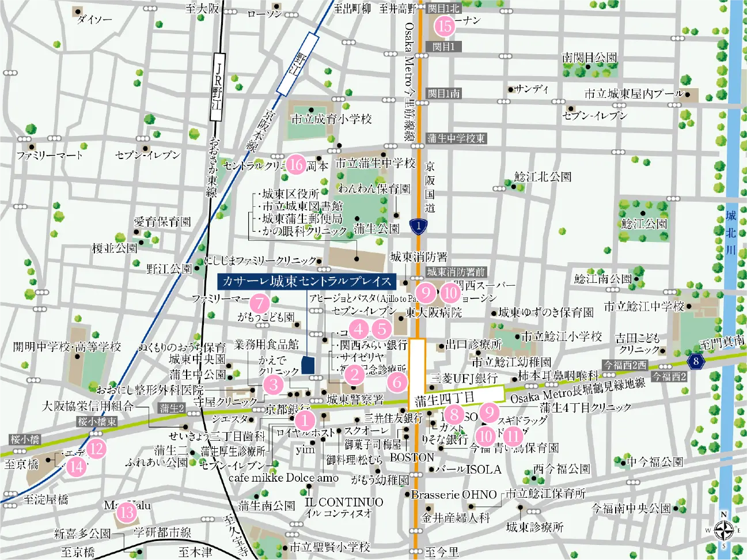Screen dimensions: 747x560
Task: Click marker 4 near 関西みらい銀行
Action: (360, 330)
